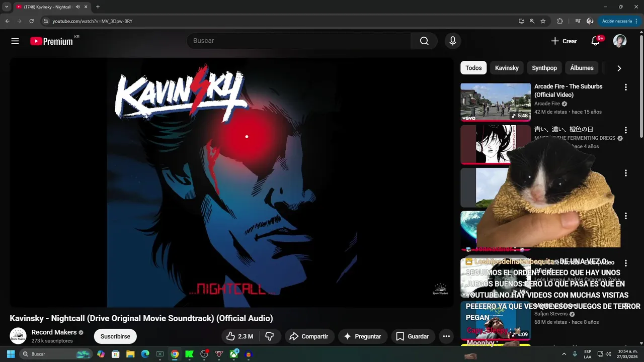Open Chrome media controls icon

coord(578,21)
